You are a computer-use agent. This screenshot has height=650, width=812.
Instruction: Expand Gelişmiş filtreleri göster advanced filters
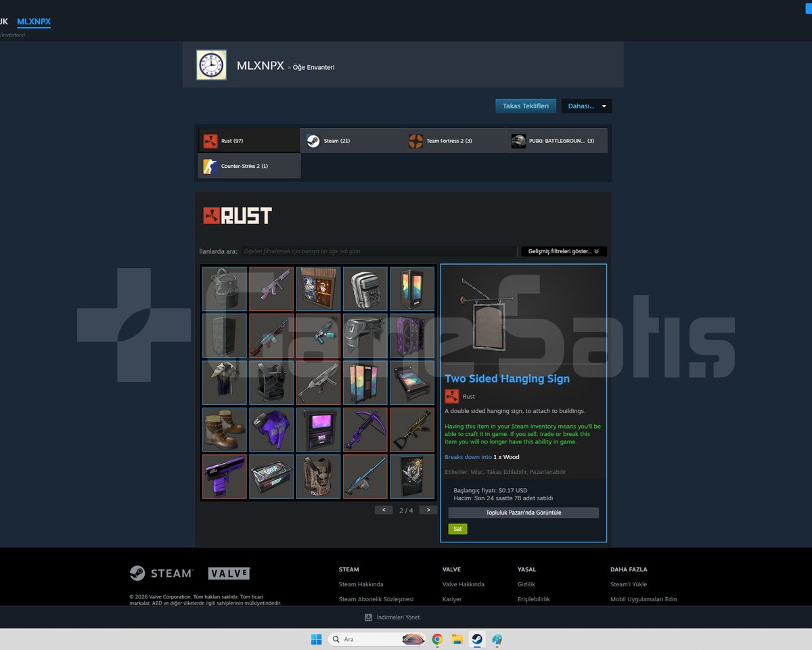(564, 251)
